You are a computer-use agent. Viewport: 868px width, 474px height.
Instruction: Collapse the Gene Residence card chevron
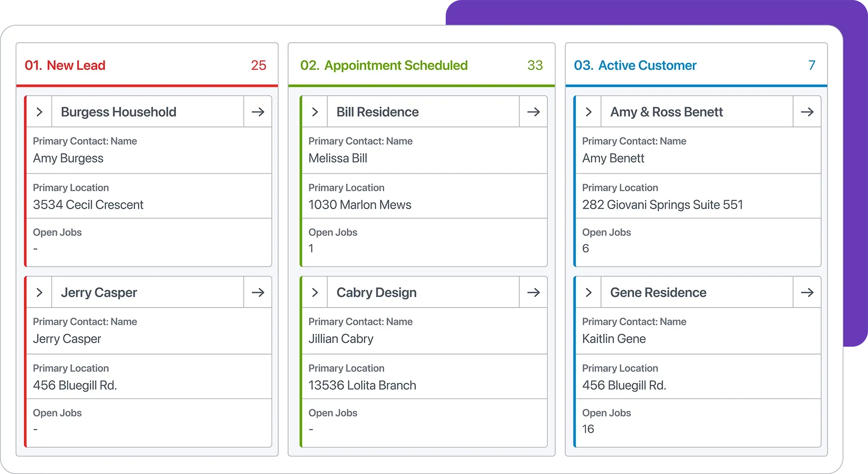(589, 292)
